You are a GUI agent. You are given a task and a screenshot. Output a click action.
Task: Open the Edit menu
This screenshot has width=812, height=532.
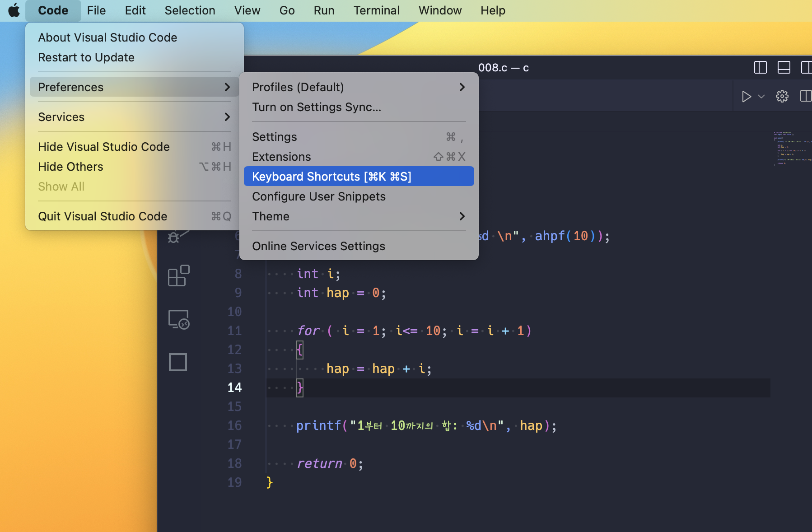pyautogui.click(x=135, y=10)
